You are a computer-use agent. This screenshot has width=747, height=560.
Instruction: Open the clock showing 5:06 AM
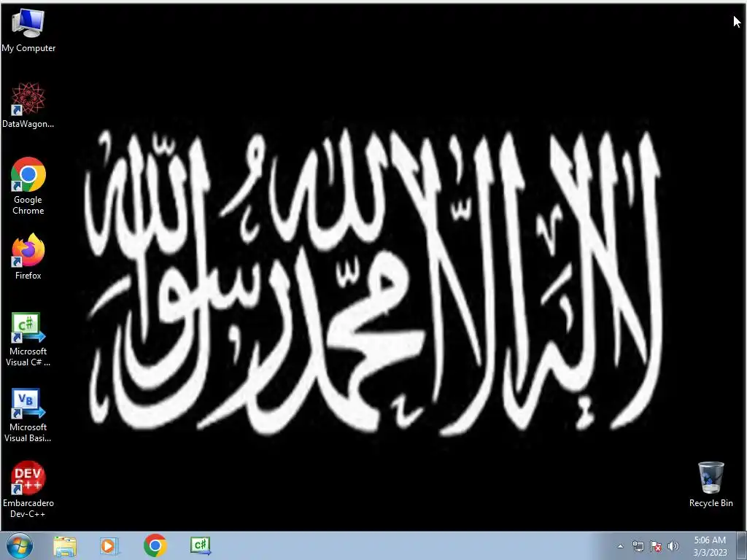click(x=710, y=546)
